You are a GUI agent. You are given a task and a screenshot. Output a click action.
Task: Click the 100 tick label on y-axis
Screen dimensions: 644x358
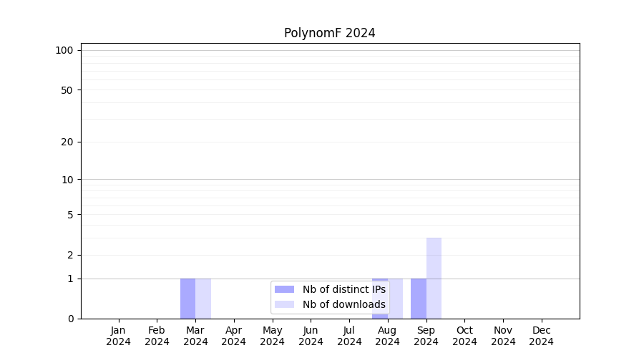64,50
